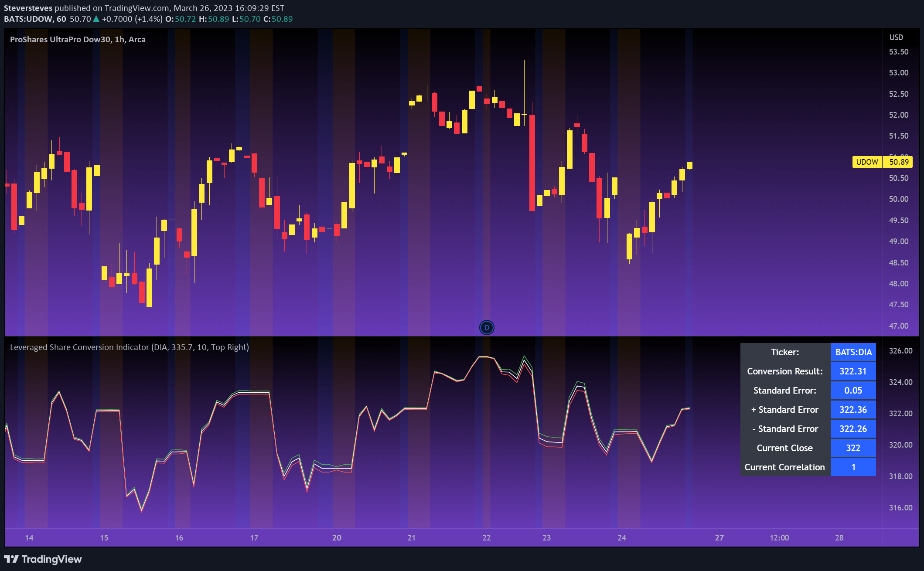Click date 22 on the time axis
Viewport: 924px width, 571px height.
click(x=487, y=538)
